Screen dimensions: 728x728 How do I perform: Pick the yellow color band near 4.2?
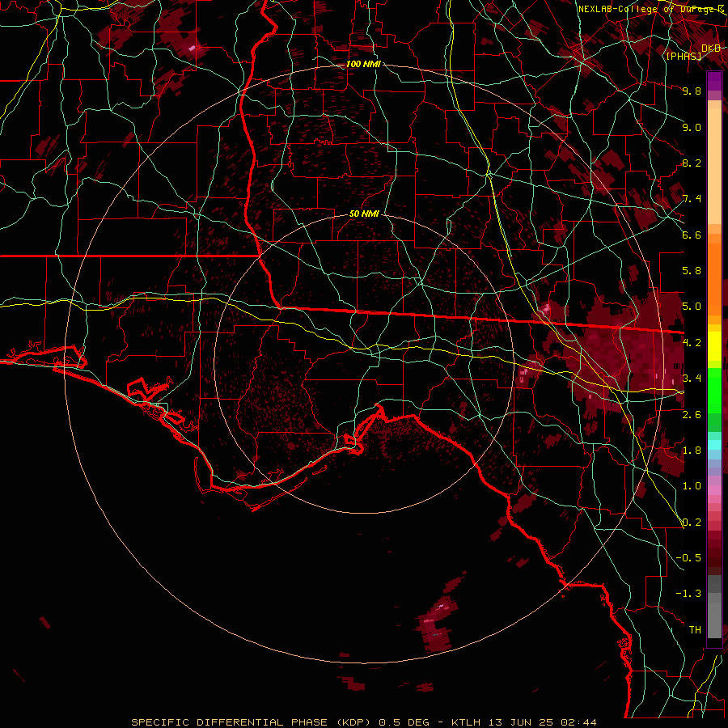click(714, 346)
